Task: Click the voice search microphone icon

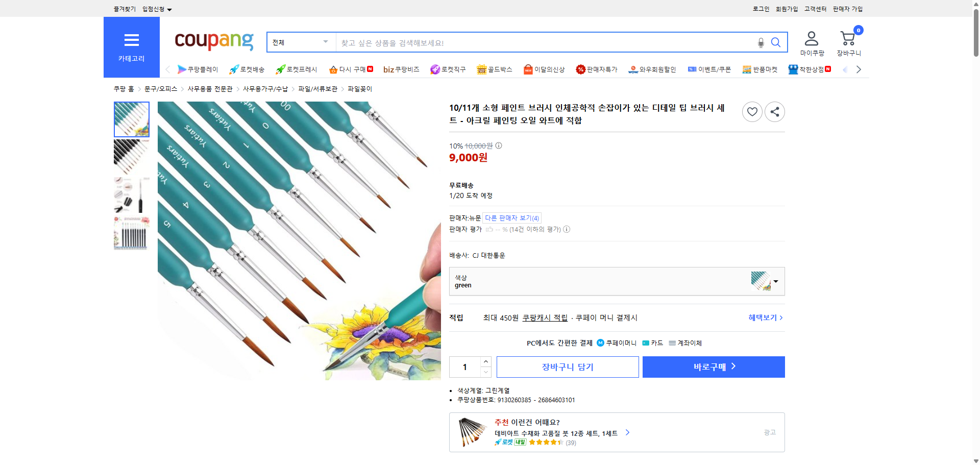Action: [x=760, y=42]
